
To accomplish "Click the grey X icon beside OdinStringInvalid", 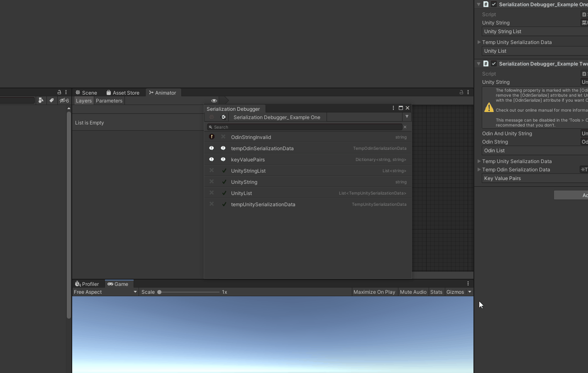I will coord(223,137).
